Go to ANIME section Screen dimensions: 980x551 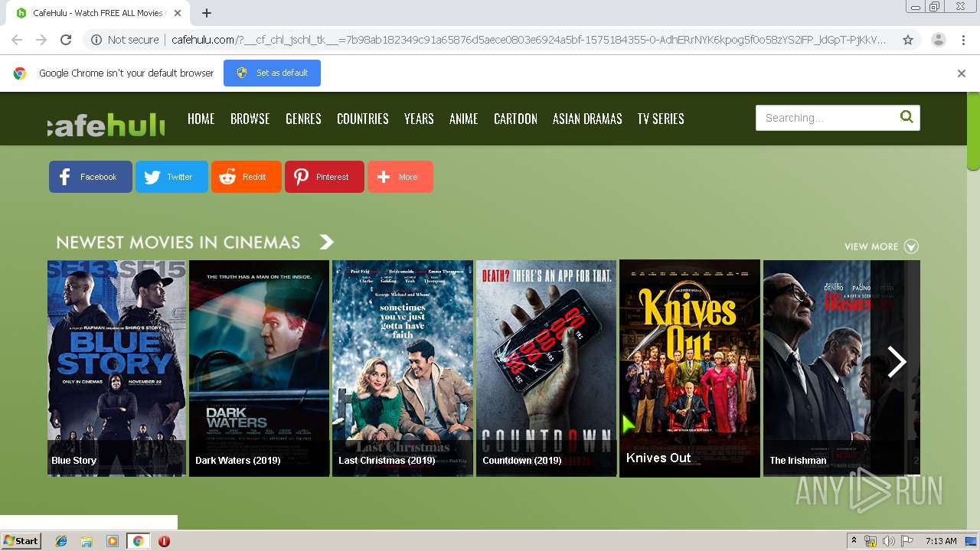[464, 119]
